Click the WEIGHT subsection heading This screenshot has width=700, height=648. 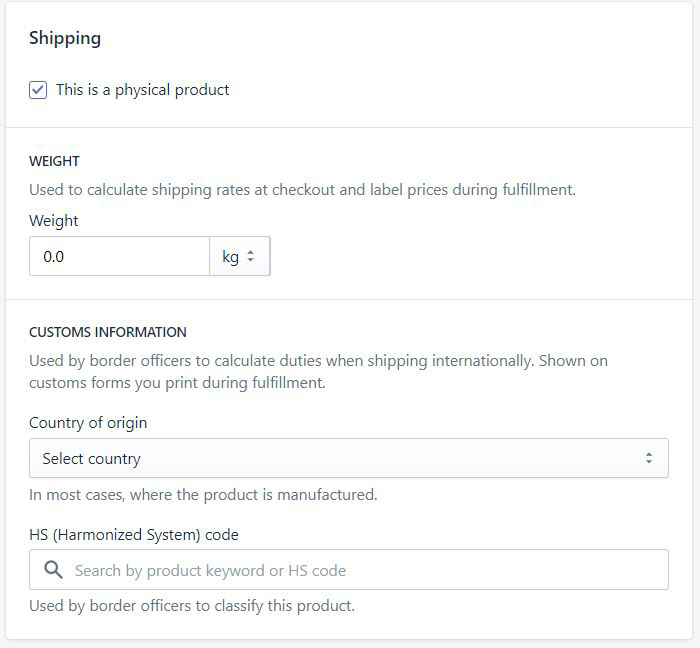(x=54, y=161)
